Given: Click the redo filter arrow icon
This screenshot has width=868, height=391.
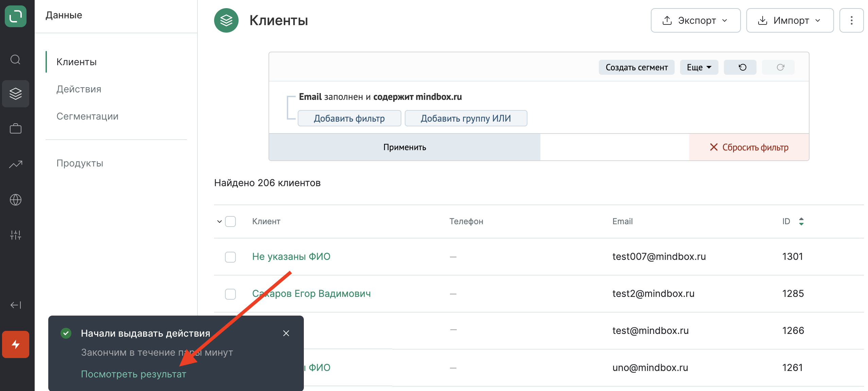Looking at the screenshot, I should (x=778, y=67).
